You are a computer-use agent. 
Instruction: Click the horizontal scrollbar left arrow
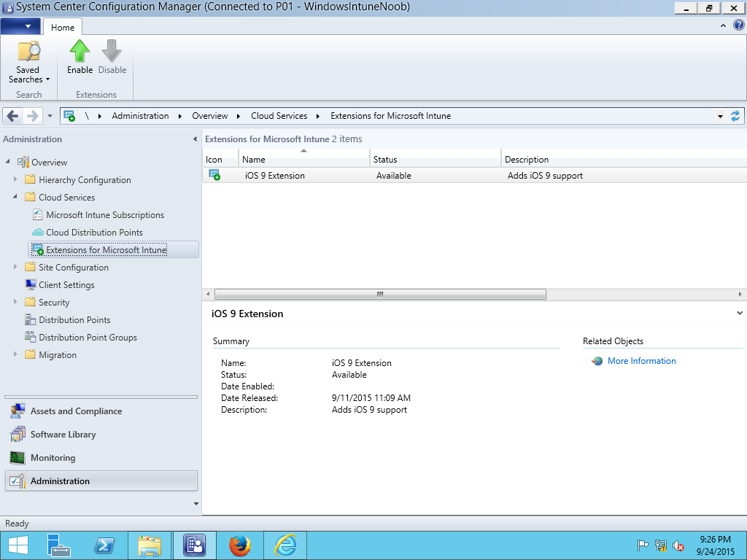(208, 295)
